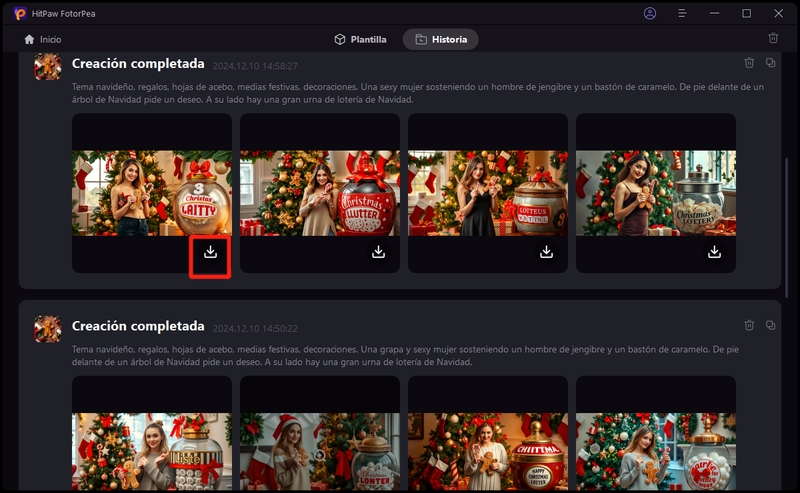Viewport: 800px width, 493px height.
Task: Open the first thumbnail of the 14:58:27 set
Action: click(x=152, y=193)
